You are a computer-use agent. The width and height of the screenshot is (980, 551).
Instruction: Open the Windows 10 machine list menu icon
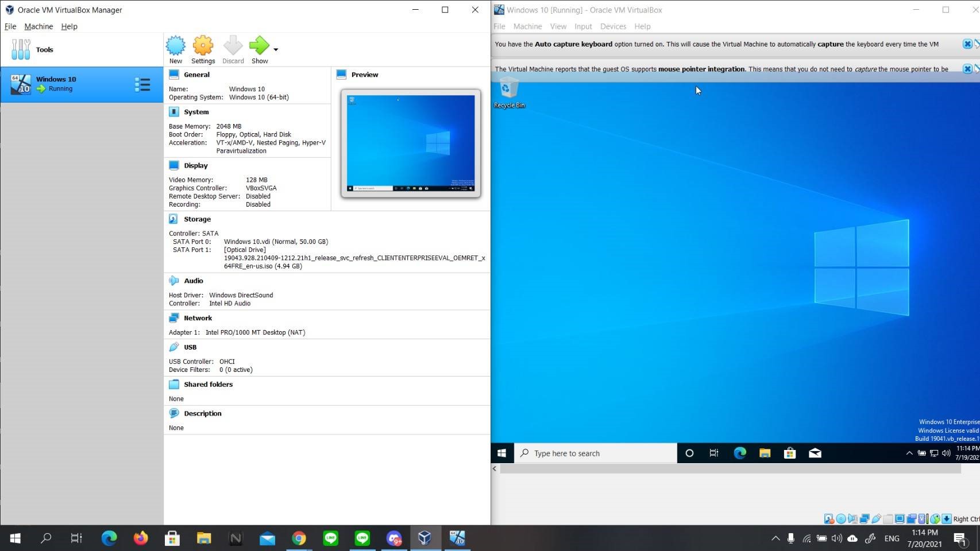coord(142,85)
